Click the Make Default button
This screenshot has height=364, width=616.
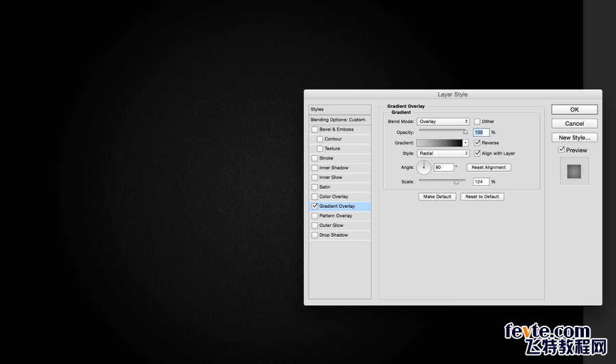pyautogui.click(x=437, y=197)
